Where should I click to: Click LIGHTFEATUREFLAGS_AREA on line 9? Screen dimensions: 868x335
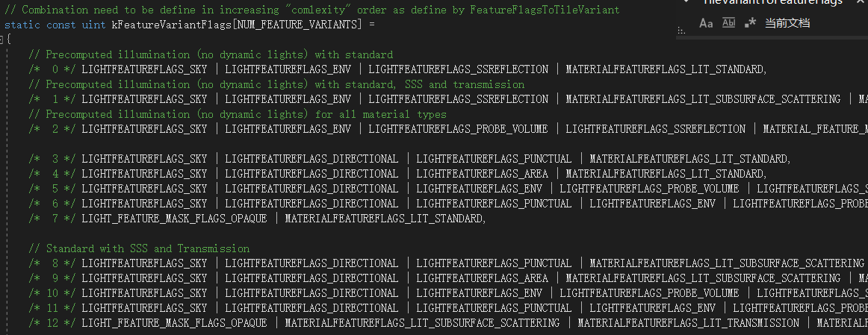tap(482, 278)
